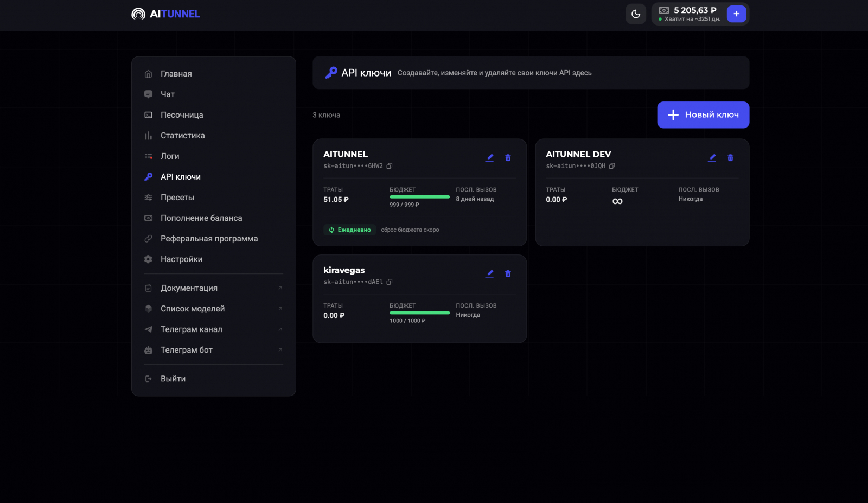Viewport: 868px width, 503px height.
Task: Click the AITUNNEL logo in the header
Action: [165, 14]
